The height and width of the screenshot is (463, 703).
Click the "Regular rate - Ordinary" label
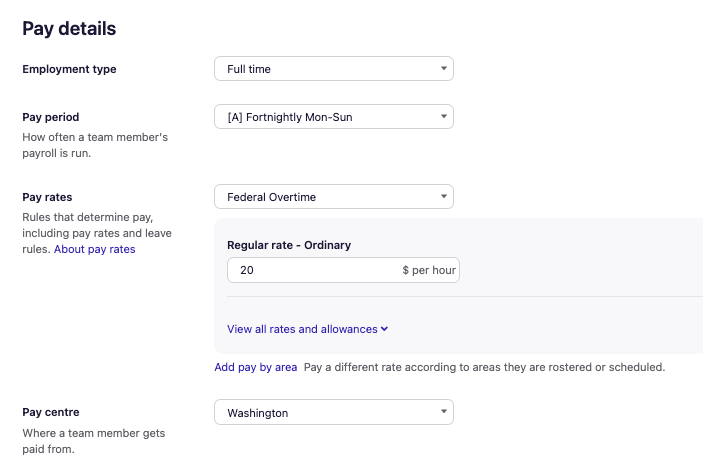(x=289, y=245)
